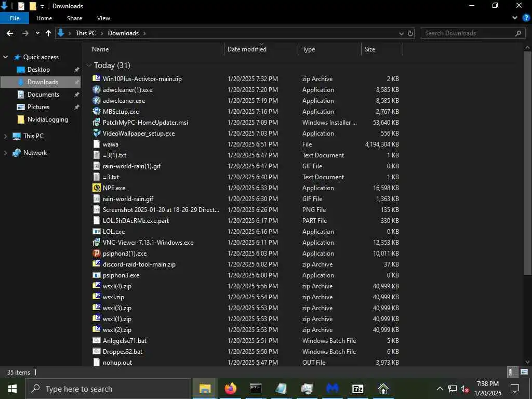Sort by the Type column header
The width and height of the screenshot is (532, 399).
pyautogui.click(x=309, y=49)
